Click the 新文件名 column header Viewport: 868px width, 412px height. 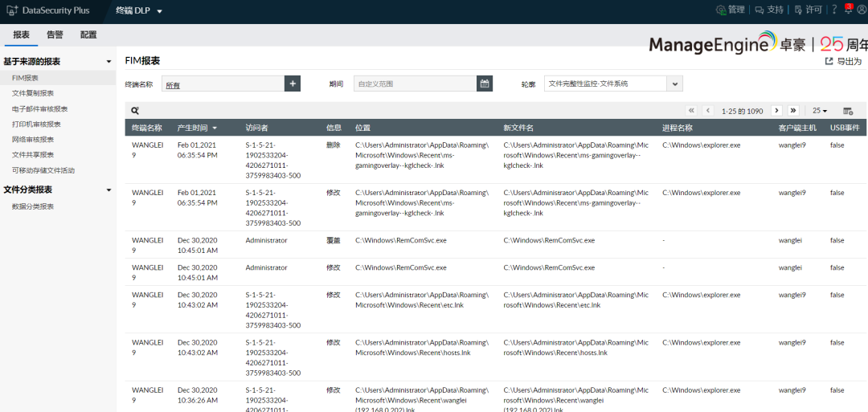(x=518, y=127)
